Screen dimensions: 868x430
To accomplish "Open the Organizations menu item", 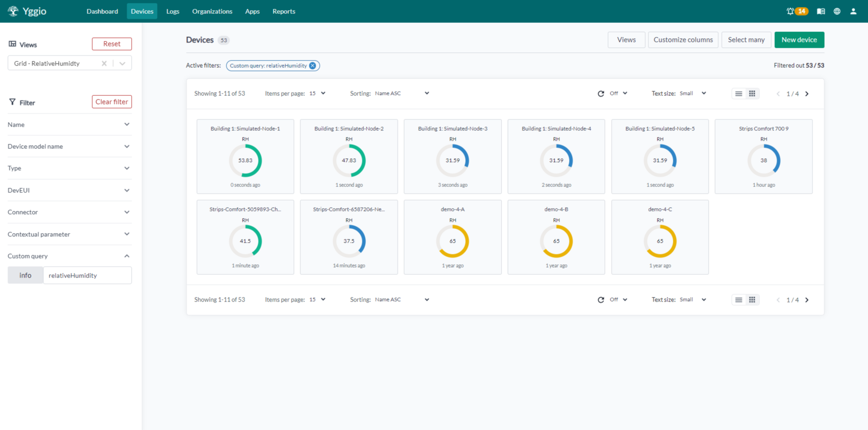I will pos(212,11).
